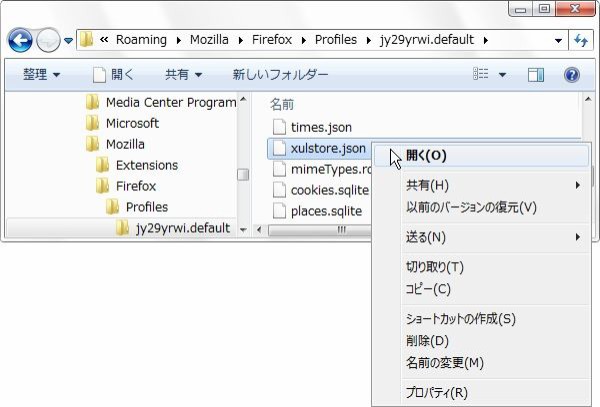
Task: Click the Profiles folder icon in tree
Action: (x=112, y=207)
